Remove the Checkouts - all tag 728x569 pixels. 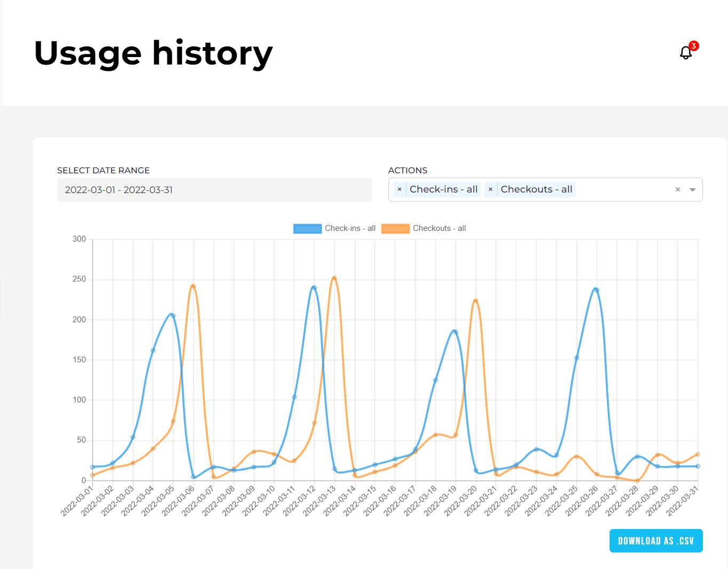(491, 189)
